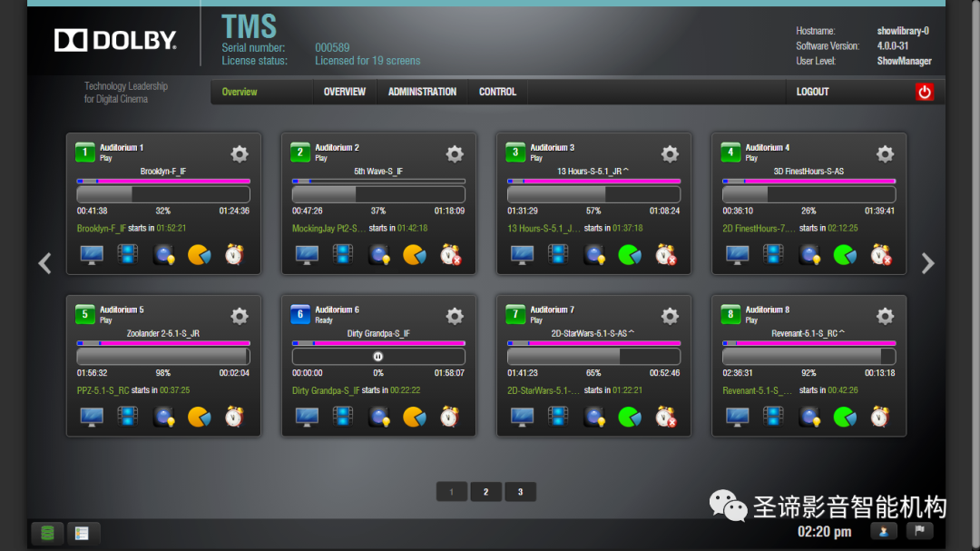Screen dimensions: 980x551
Task: Click Auditorium 2 alarm clock with red X
Action: [x=450, y=254]
